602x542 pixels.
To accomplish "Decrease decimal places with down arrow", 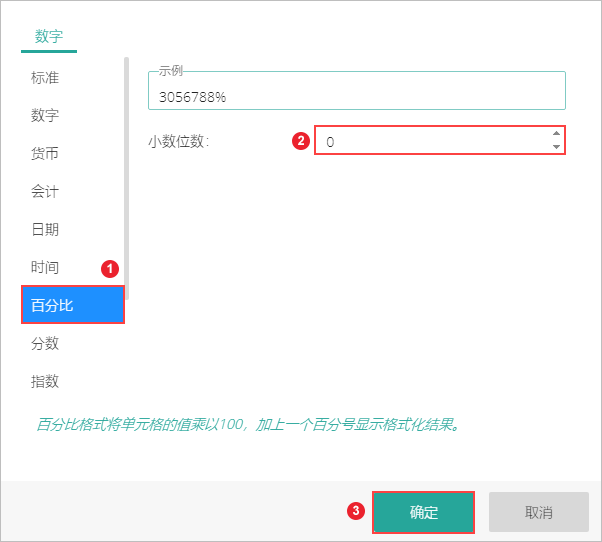I will click(x=556, y=147).
